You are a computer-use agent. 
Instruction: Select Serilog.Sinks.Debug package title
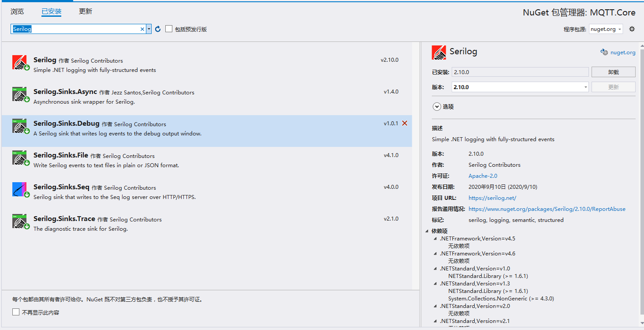(x=67, y=124)
